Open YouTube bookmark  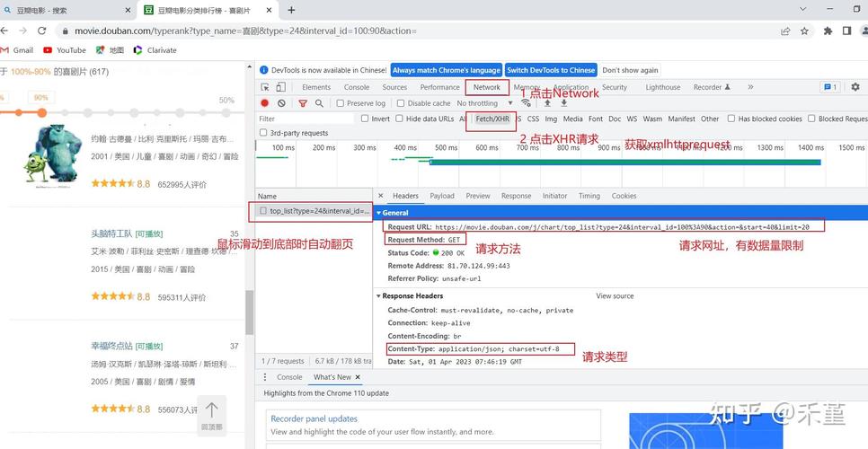coord(64,49)
